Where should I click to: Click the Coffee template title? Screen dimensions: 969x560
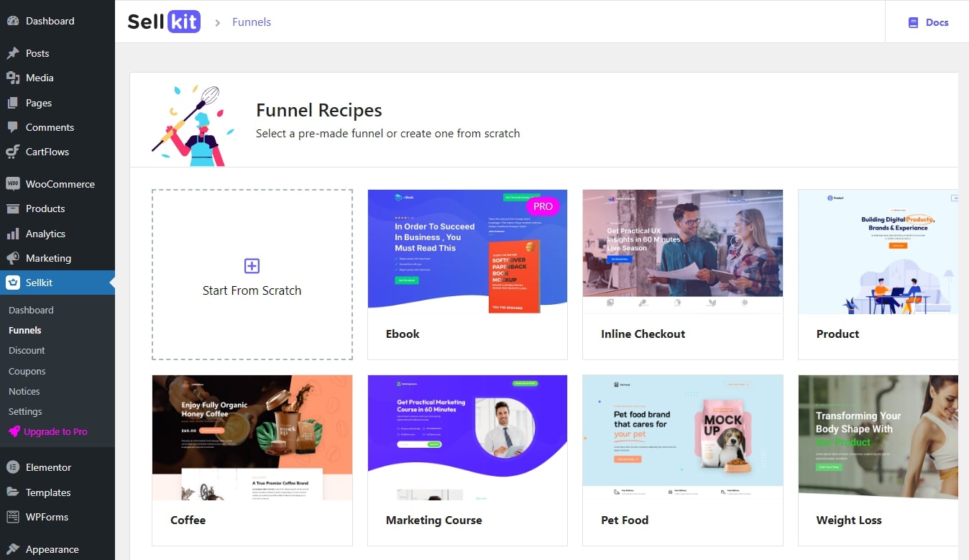click(x=188, y=520)
